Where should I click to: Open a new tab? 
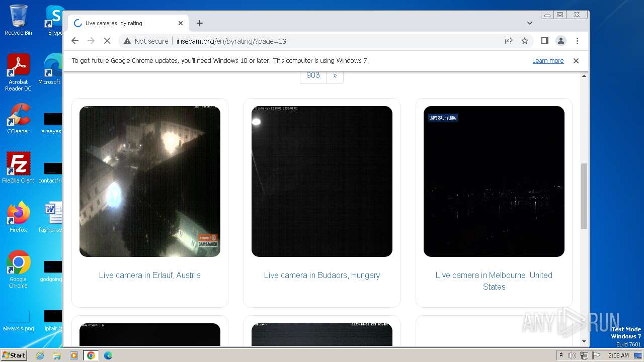pos(200,23)
